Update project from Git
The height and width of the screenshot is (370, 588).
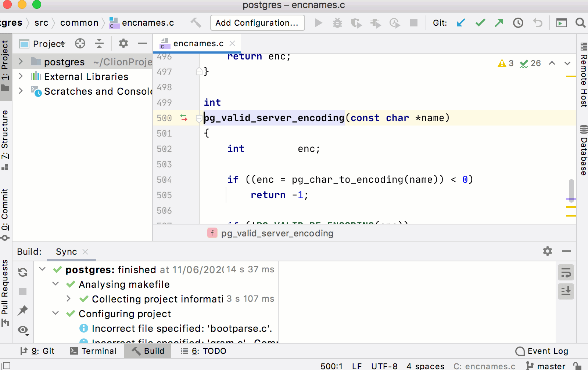tap(461, 23)
